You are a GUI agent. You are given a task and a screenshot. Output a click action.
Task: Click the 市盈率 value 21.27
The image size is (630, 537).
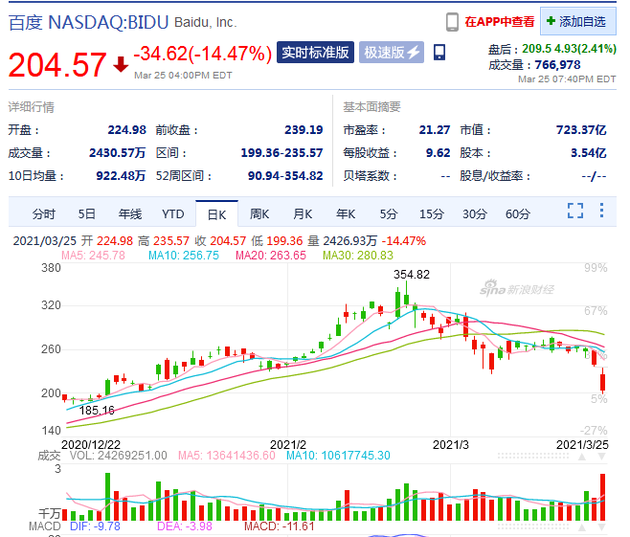[434, 130]
